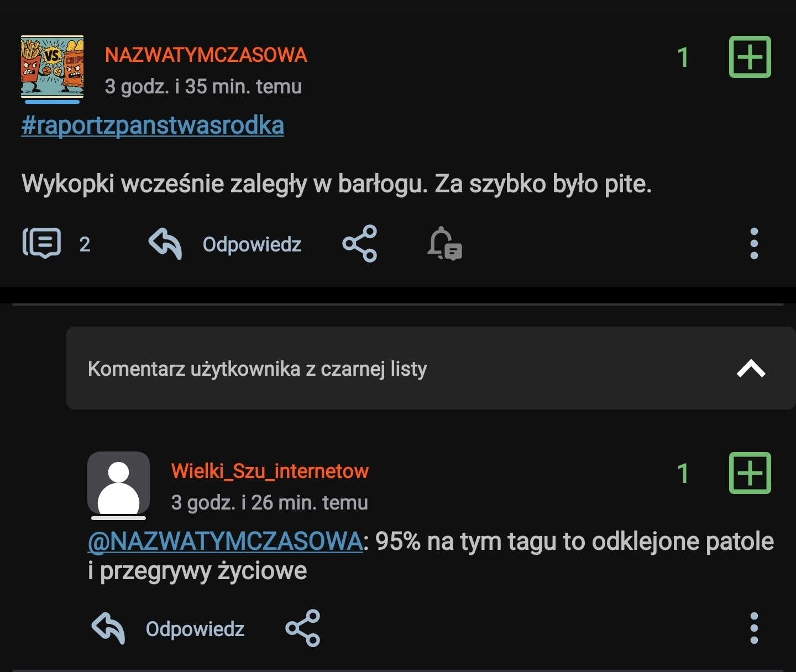The height and width of the screenshot is (672, 796).
Task: Click reply arrow icon on main post
Action: [165, 244]
